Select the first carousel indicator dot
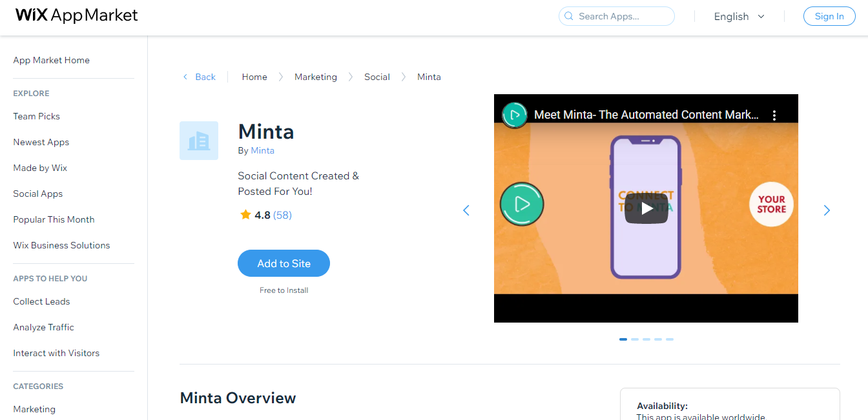The height and width of the screenshot is (420, 868). click(x=623, y=339)
